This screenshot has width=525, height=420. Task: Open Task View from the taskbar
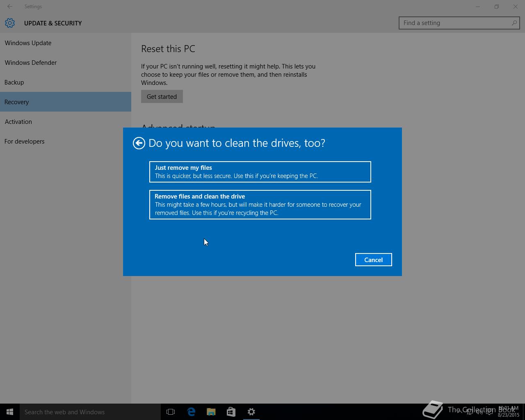tap(171, 412)
